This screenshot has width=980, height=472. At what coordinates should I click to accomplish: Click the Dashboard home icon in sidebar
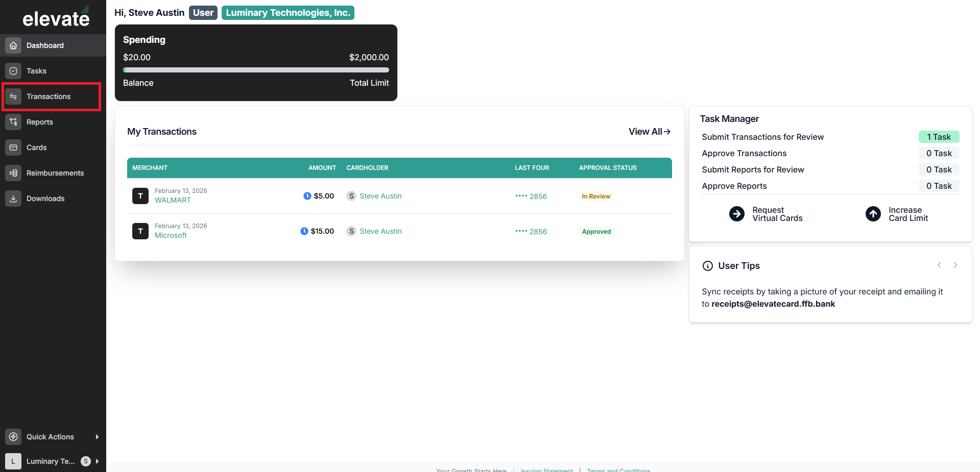(x=13, y=45)
